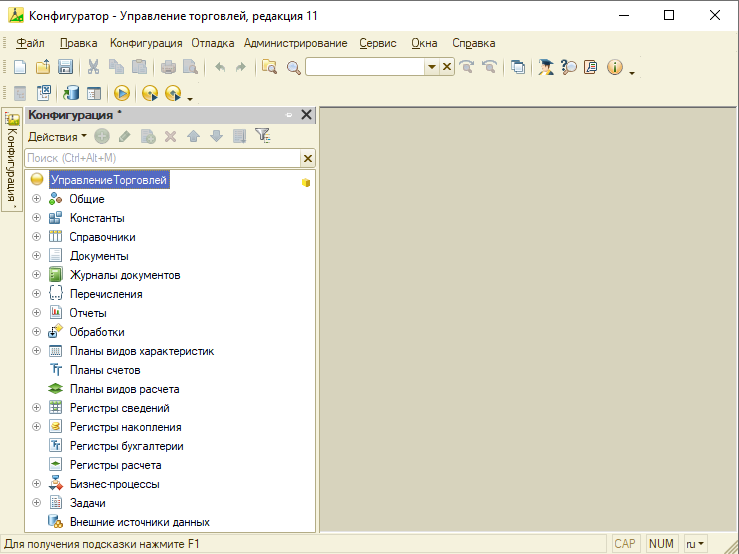This screenshot has width=739, height=554.
Task: Click the Undo arrow icon
Action: point(220,67)
